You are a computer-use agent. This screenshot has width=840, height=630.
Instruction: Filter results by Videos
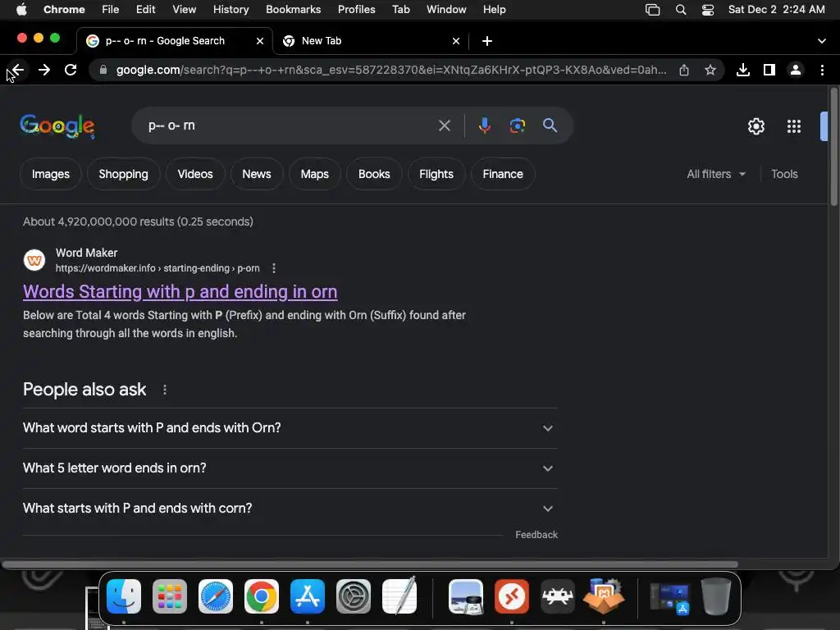point(195,174)
